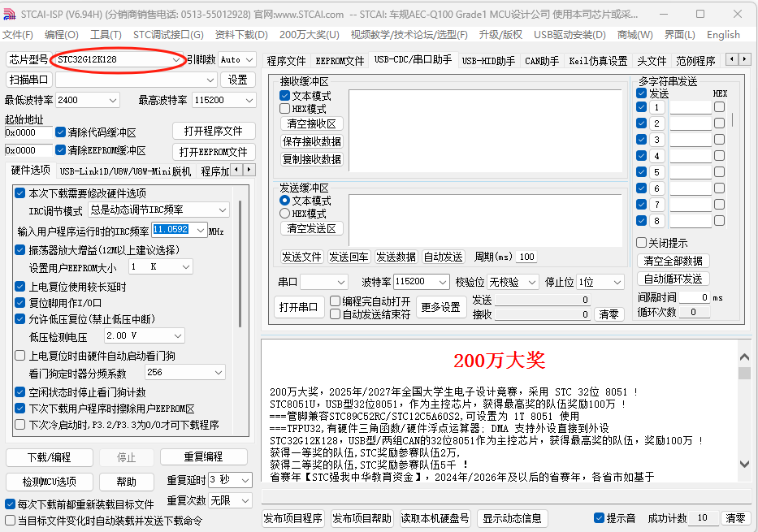Toggle 清除代码缓冲区 checkbox
Viewport: 758px width, 532px height.
pyautogui.click(x=60, y=132)
